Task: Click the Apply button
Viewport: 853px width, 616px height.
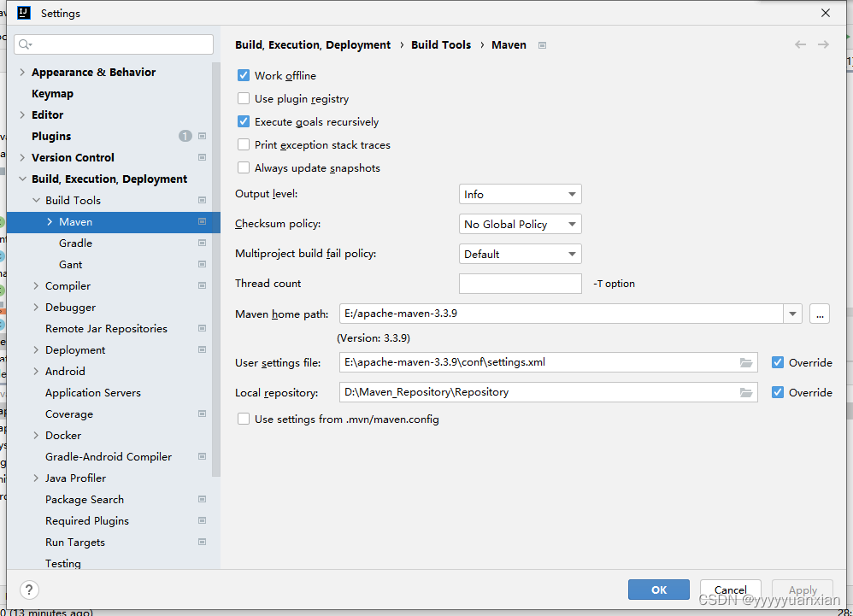Action: click(x=803, y=590)
